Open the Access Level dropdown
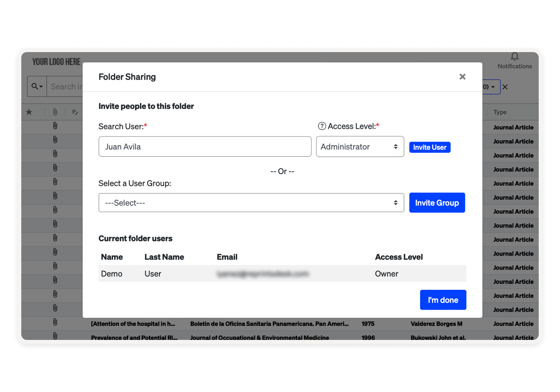Viewport: 560px width, 392px height. click(360, 146)
